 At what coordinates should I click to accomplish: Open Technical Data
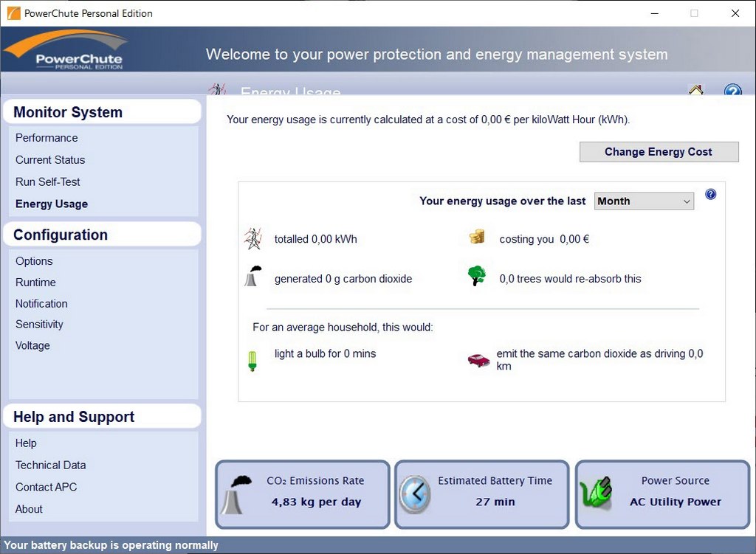[x=51, y=465]
